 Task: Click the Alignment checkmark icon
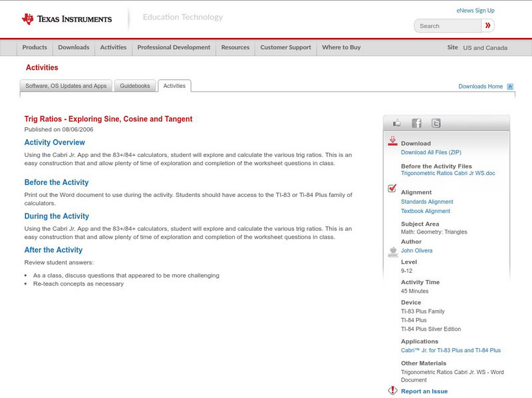click(392, 188)
